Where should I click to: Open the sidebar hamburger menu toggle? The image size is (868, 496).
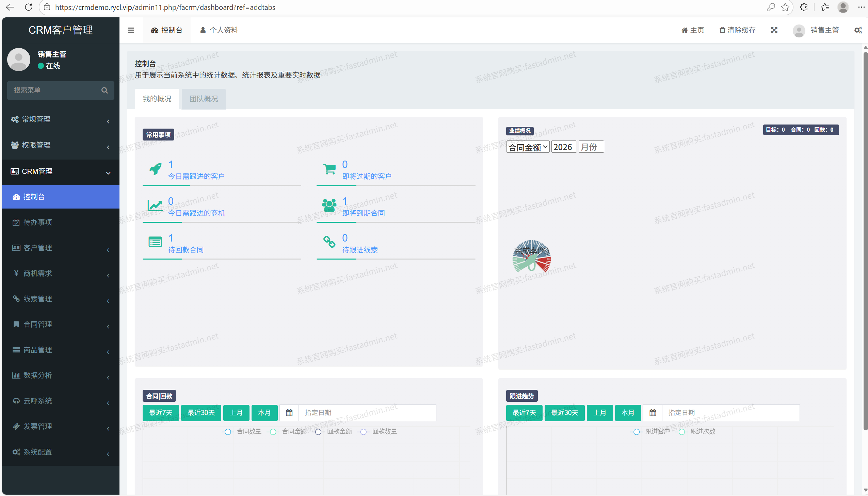131,30
